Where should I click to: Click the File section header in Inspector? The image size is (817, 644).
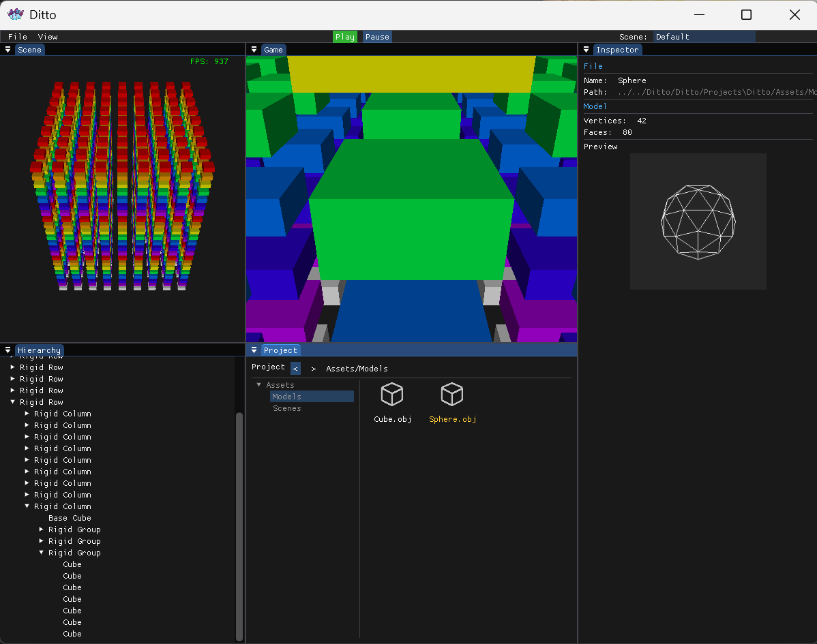(593, 66)
